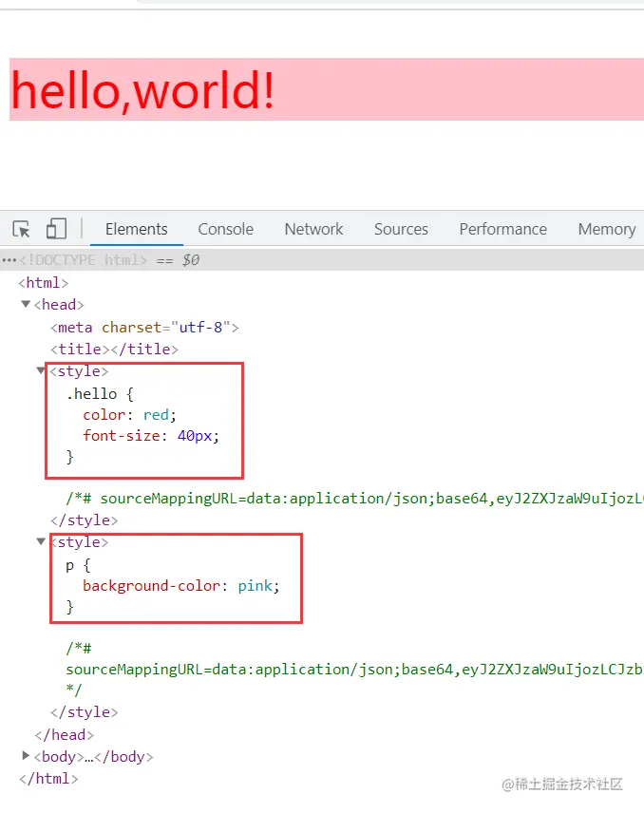Click the background-color: pink declaration
644x813 pixels.
(x=181, y=585)
